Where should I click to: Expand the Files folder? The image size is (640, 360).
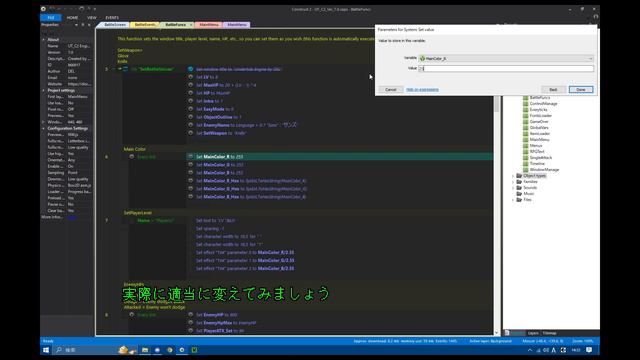[x=513, y=200]
